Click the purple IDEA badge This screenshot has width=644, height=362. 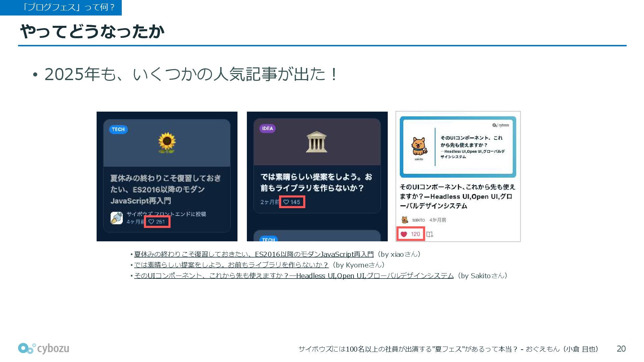[x=267, y=128]
